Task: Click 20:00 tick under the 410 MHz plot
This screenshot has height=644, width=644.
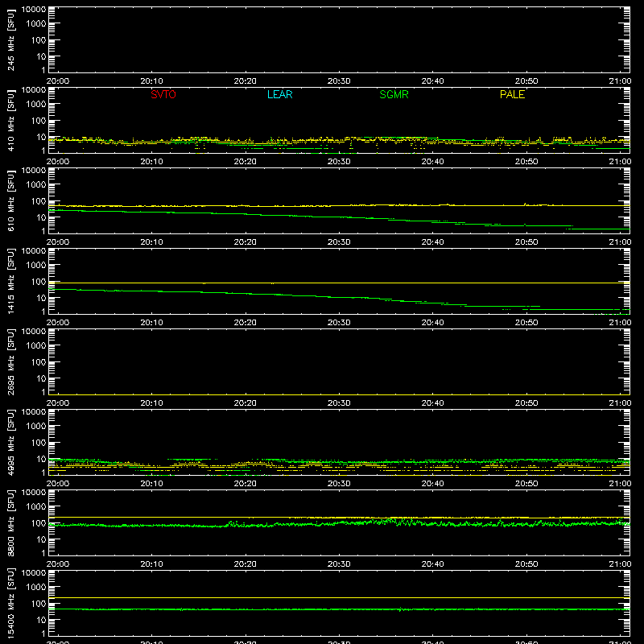Action: [58, 162]
